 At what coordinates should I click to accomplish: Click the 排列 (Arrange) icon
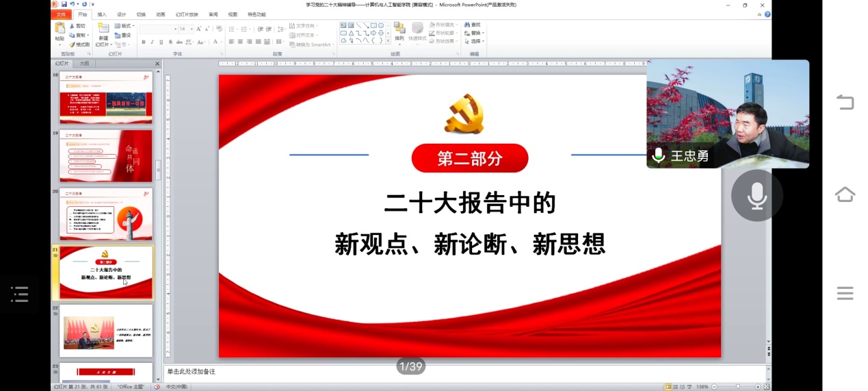coord(399,29)
